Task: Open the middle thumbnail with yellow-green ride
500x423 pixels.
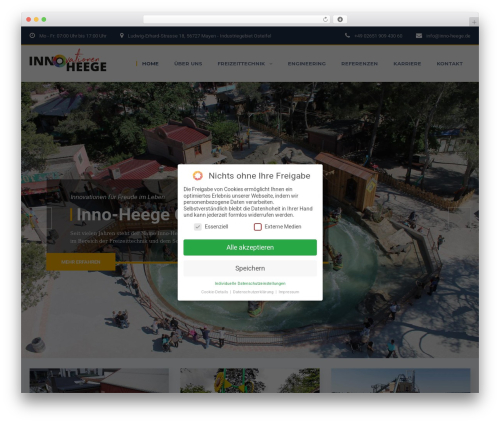Action: 250,380
